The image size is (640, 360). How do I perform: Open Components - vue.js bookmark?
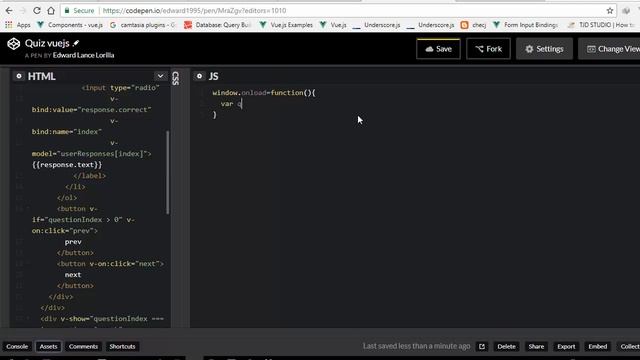point(70,25)
